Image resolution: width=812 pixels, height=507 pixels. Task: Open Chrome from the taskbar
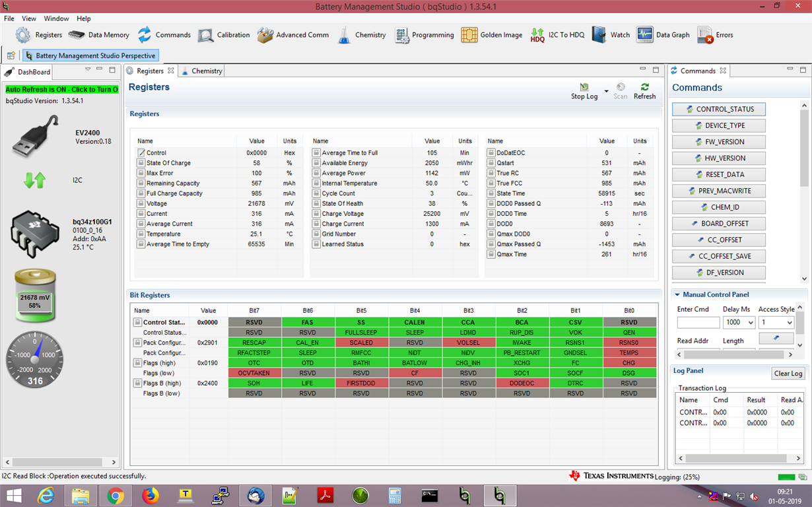point(116,495)
